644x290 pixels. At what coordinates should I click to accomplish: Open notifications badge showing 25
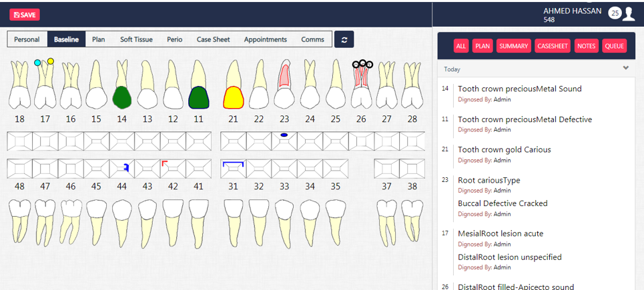point(615,13)
